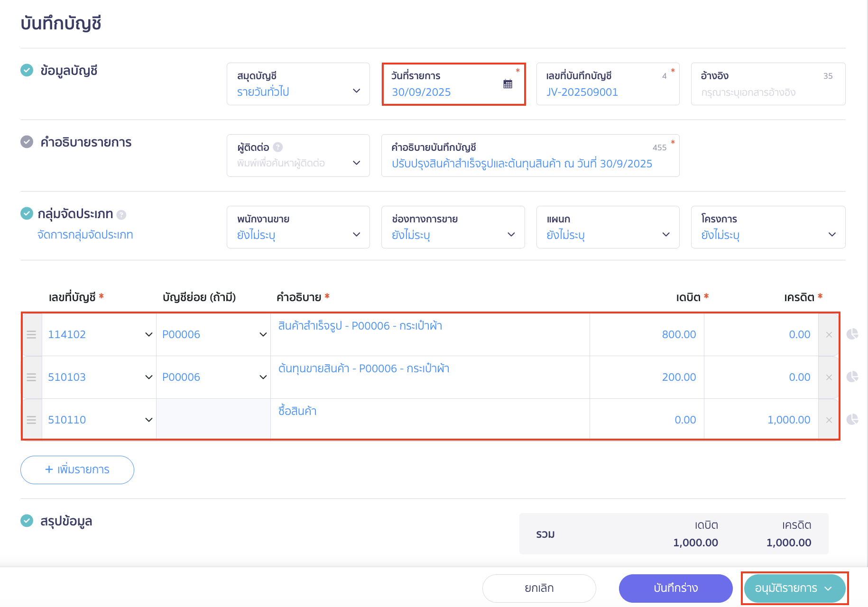Open the จัดการกลุ่มจัดประเภท link
The width and height of the screenshot is (868, 607).
(x=85, y=235)
